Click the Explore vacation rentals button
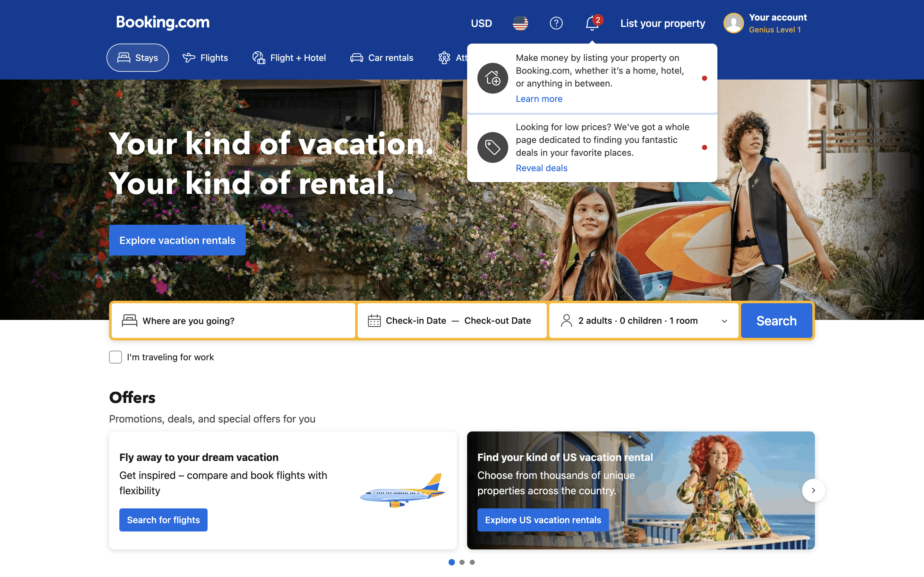 (x=177, y=240)
